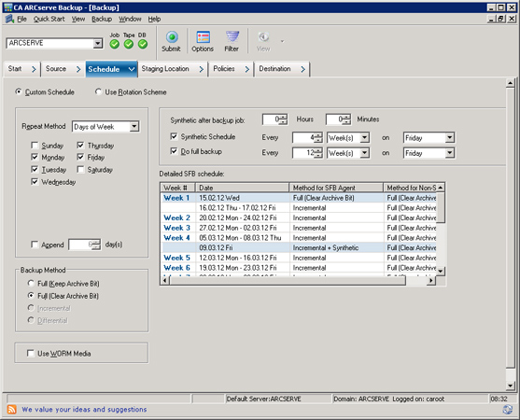520x420 pixels.
Task: Switch to the Destination tab
Action: pyautogui.click(x=282, y=69)
